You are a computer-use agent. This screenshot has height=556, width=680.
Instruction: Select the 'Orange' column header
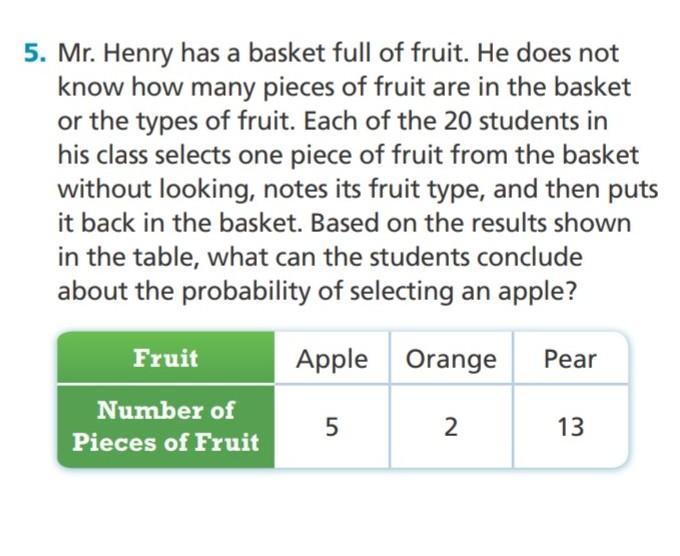[x=450, y=359]
